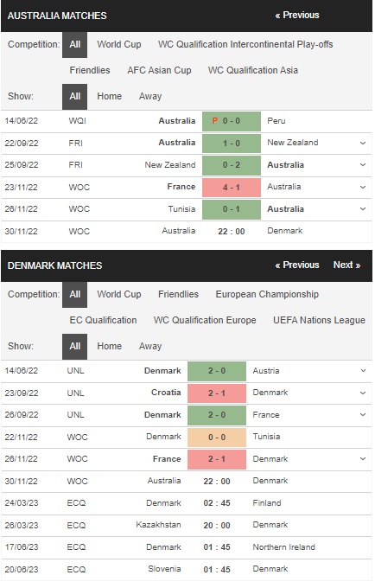Filter Denmark matches by European Championship
375x588 pixels.
[x=267, y=294]
